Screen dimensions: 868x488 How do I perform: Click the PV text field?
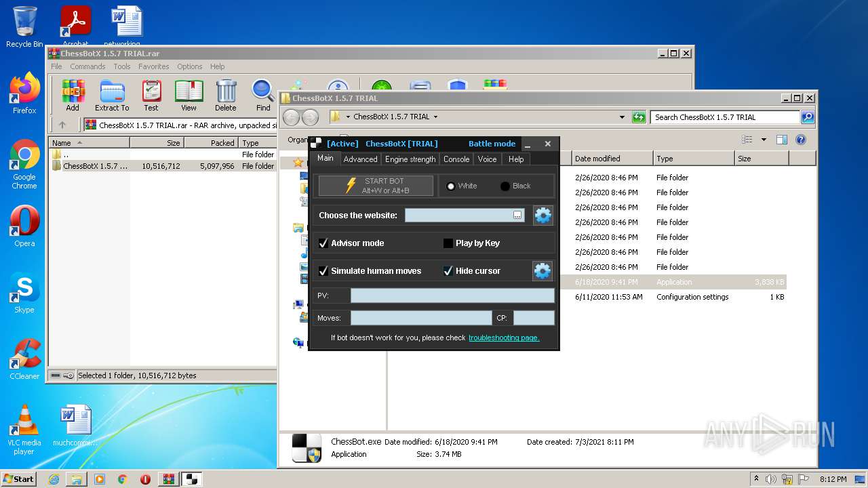(452, 296)
